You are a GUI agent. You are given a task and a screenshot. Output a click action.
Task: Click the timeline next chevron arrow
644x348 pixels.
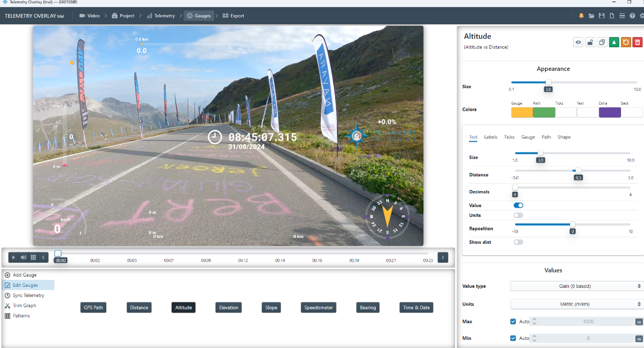(x=443, y=257)
